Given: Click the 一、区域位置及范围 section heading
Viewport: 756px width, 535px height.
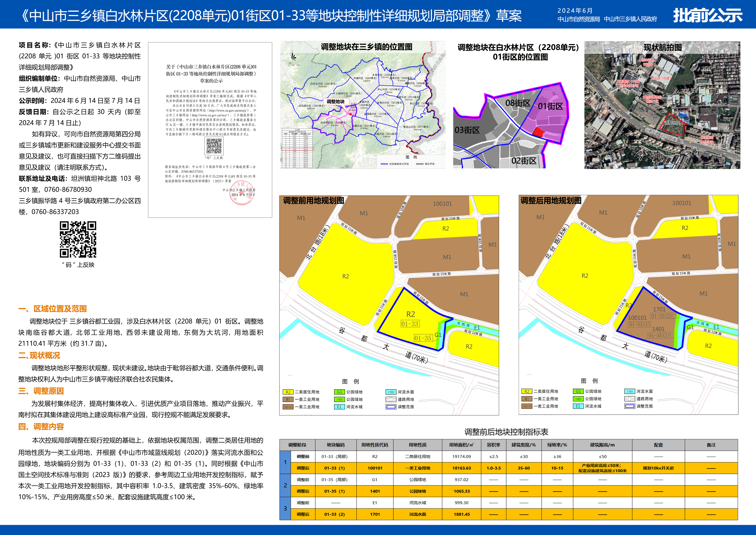Looking at the screenshot, I should pyautogui.click(x=53, y=309).
